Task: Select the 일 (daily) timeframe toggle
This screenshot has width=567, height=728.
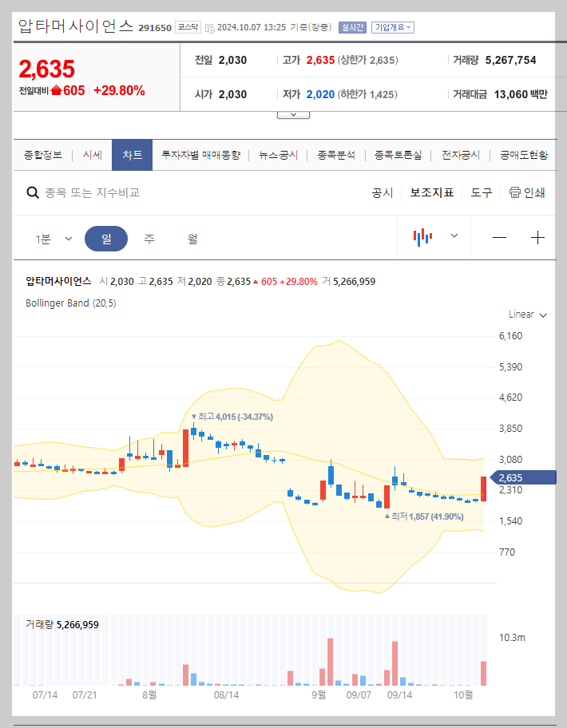Action: (106, 239)
